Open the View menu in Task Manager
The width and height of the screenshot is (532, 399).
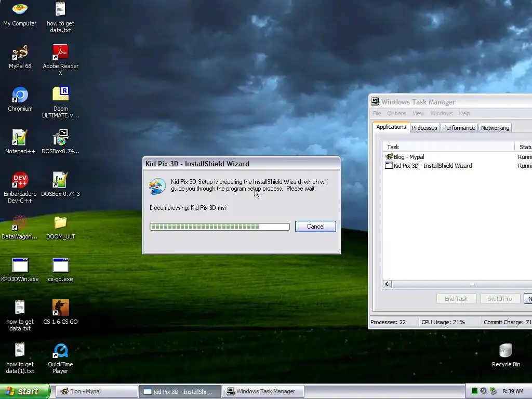tap(418, 113)
